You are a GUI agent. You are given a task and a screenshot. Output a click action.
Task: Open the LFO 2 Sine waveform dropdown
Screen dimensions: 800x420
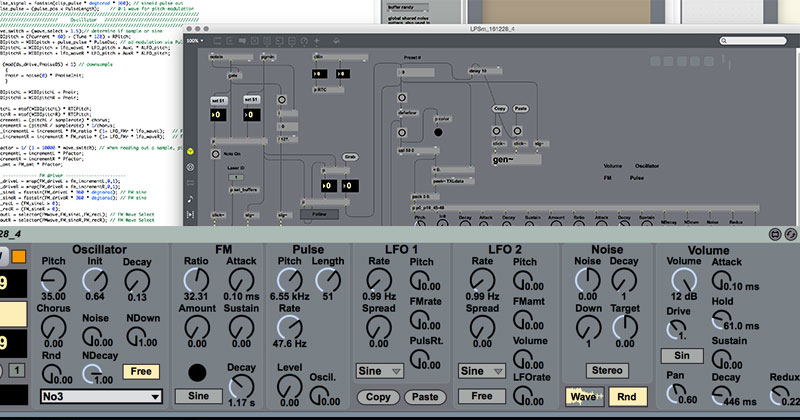click(x=481, y=371)
